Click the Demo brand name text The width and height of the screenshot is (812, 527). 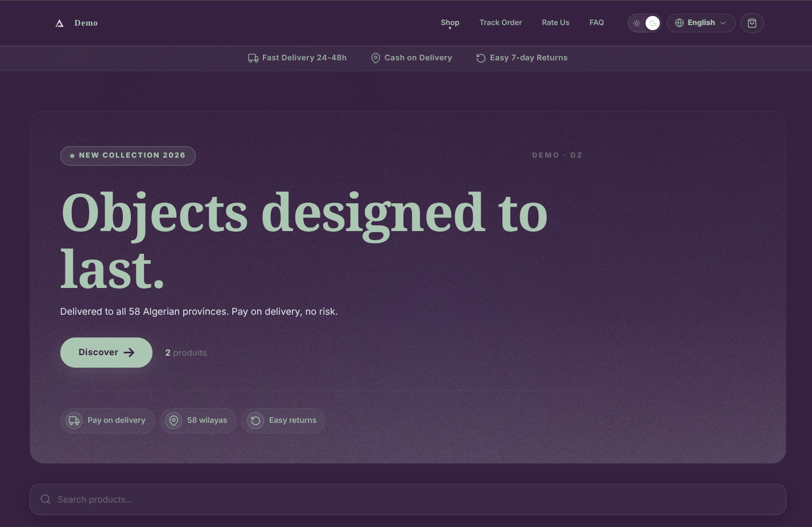point(86,23)
